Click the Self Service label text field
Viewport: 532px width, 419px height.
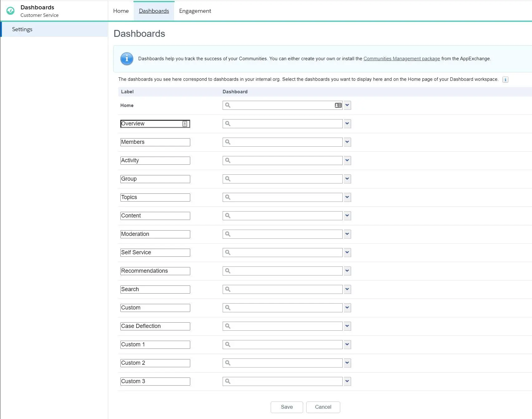155,253
